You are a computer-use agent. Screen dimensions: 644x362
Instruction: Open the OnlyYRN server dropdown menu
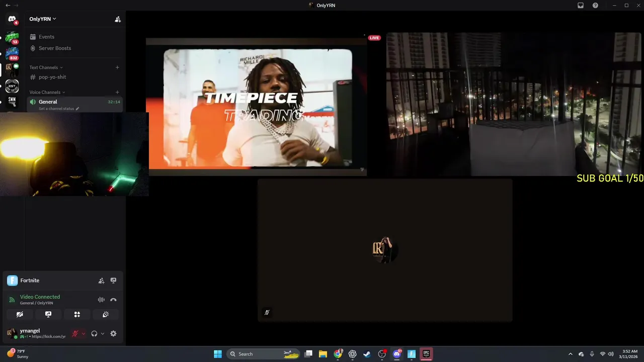[43, 19]
